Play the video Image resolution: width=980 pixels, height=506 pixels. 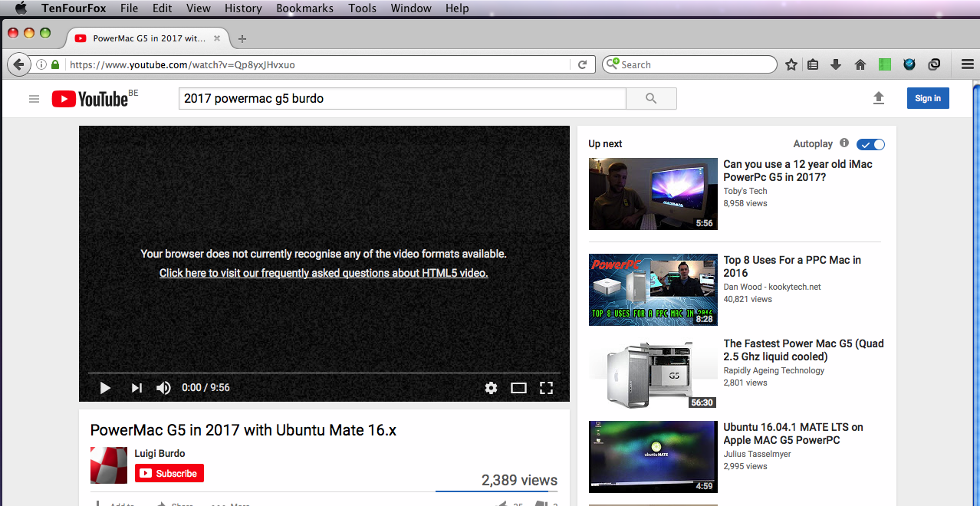tap(105, 388)
